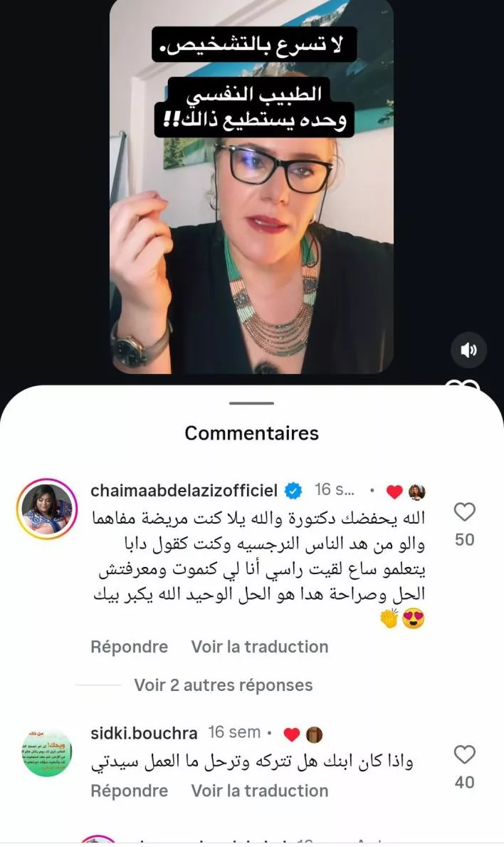Tap the comments sheet drag handle
This screenshot has width=504, height=847.
[x=251, y=403]
